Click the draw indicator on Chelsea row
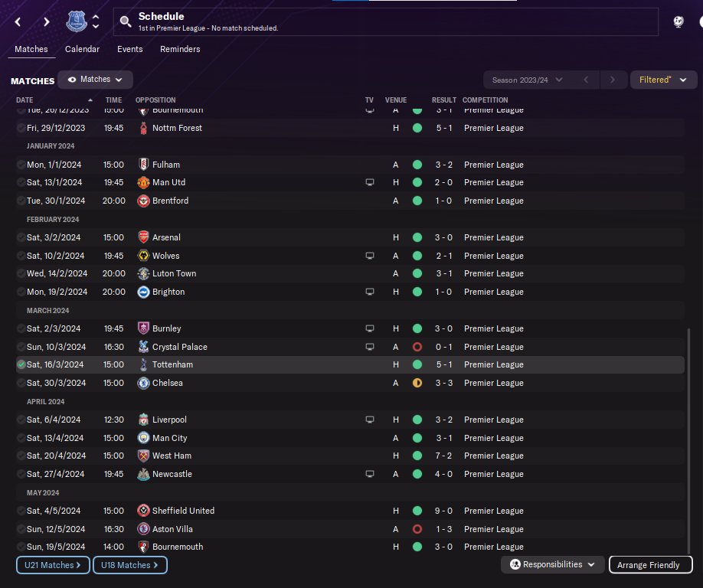Image resolution: width=703 pixels, height=588 pixels. [417, 383]
